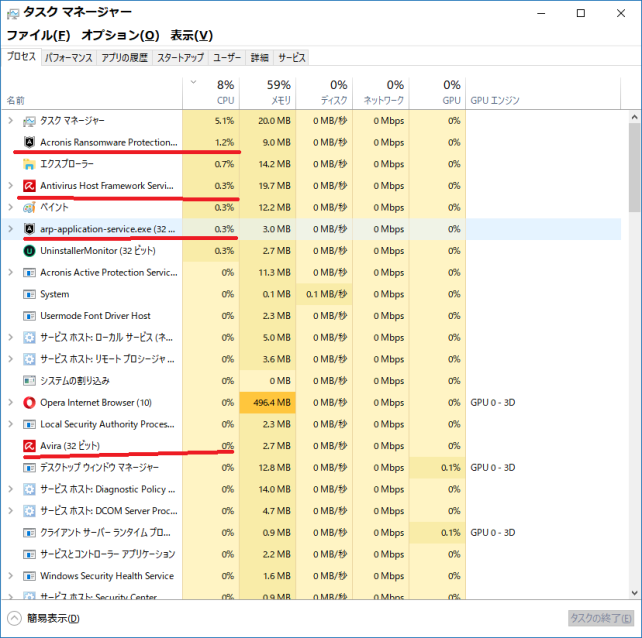Collapse to simple view with 簡易表示 arrow
Viewport: 642px width, 638px height.
pos(14,618)
